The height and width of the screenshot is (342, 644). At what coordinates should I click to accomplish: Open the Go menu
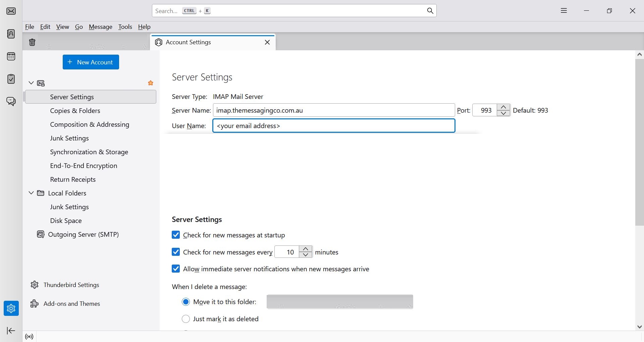point(79,27)
